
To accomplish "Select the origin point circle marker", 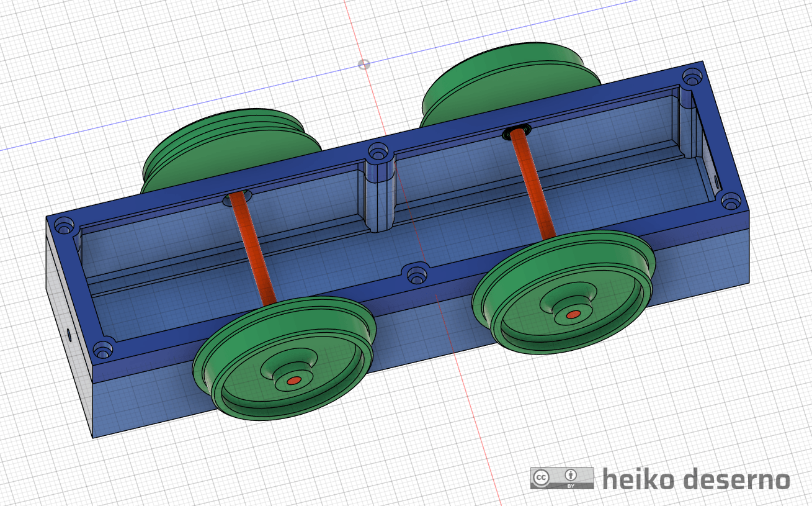I will [x=364, y=65].
